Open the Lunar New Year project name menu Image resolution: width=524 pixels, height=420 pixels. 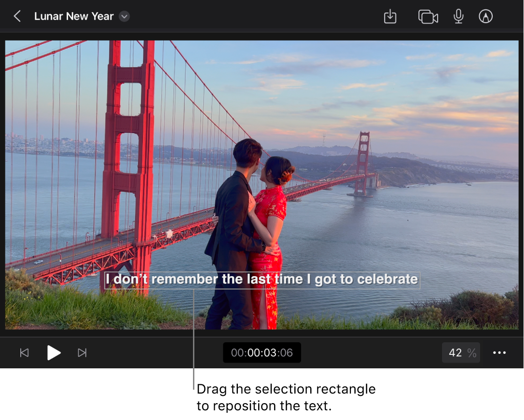[73, 16]
